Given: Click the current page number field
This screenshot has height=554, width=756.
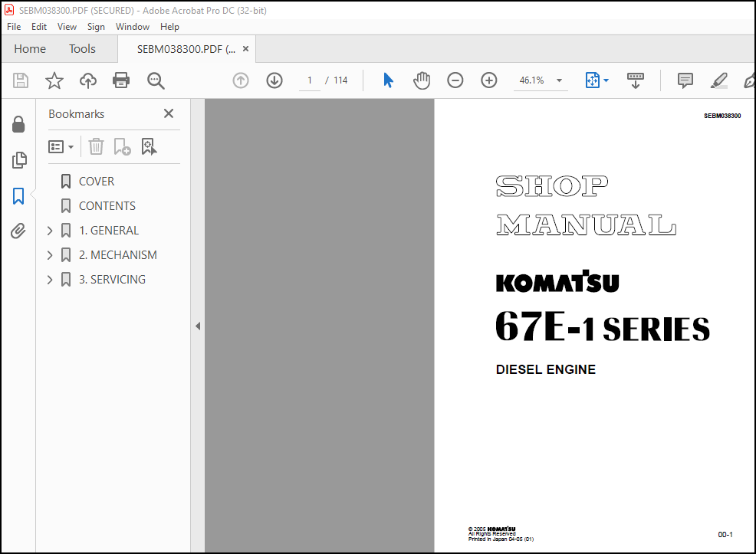Looking at the screenshot, I should click(310, 80).
